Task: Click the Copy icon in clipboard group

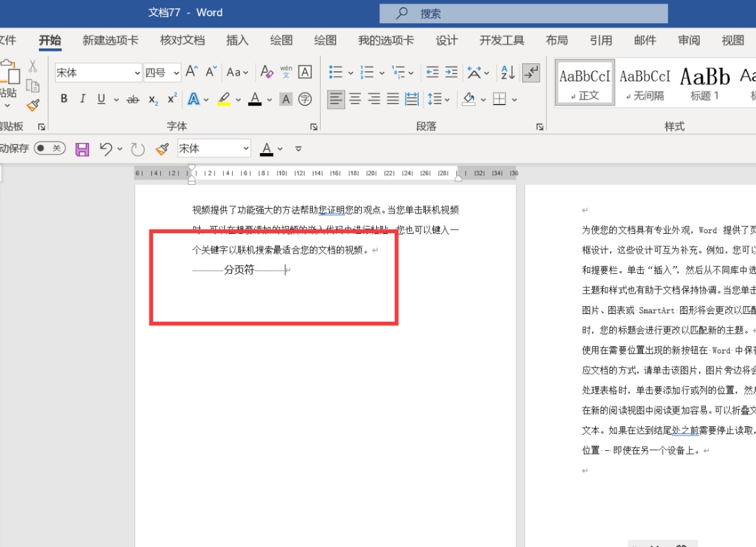Action: pos(33,86)
